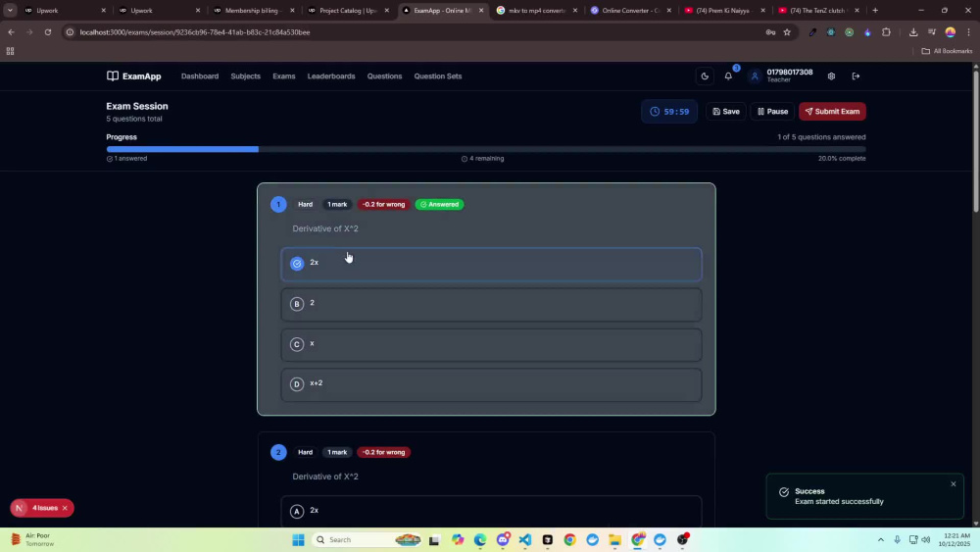Click the Save button
Image resolution: width=980 pixels, height=552 pixels.
coord(726,111)
